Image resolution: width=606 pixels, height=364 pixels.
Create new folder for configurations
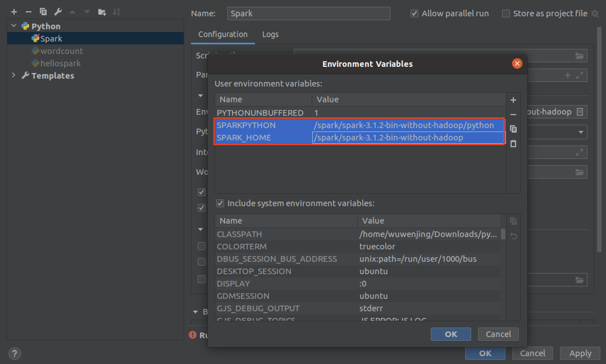[x=102, y=12]
